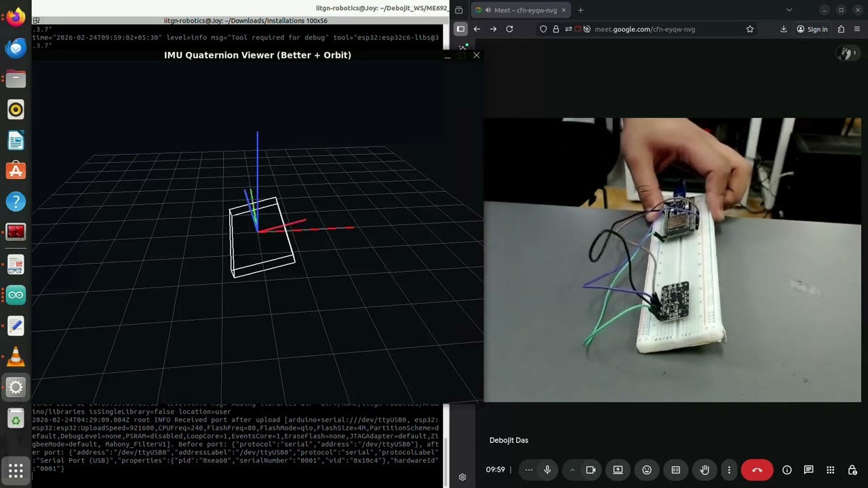Leave the Meet call
Viewport: 868px width, 488px height.
point(757,470)
